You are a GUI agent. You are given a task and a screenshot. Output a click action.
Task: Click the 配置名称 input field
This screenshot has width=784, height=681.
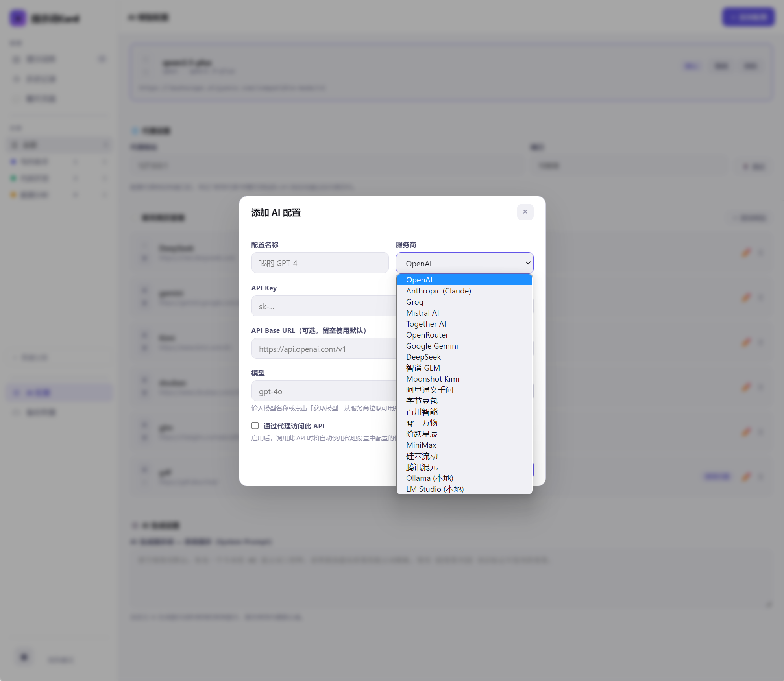tap(320, 263)
